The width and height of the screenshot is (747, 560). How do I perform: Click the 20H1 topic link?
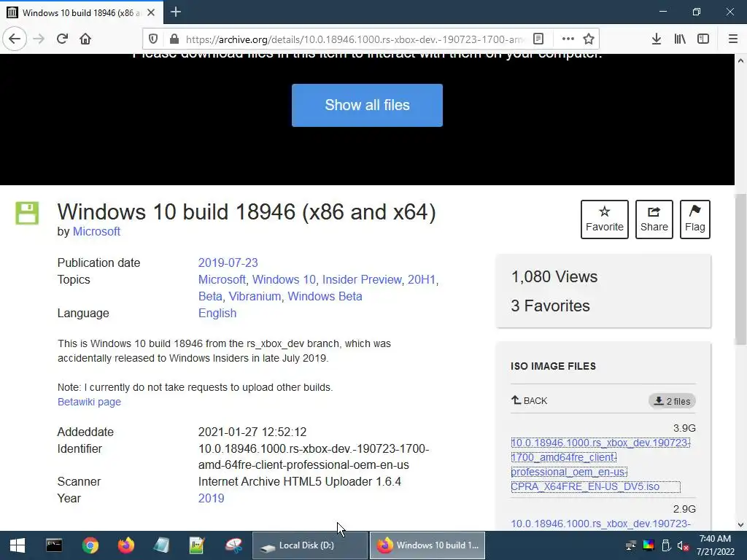click(422, 279)
